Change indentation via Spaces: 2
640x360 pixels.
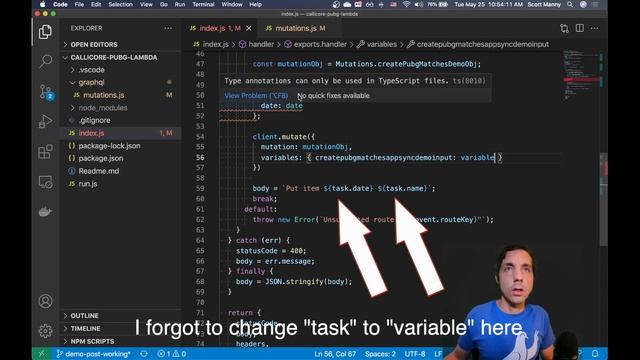380,354
